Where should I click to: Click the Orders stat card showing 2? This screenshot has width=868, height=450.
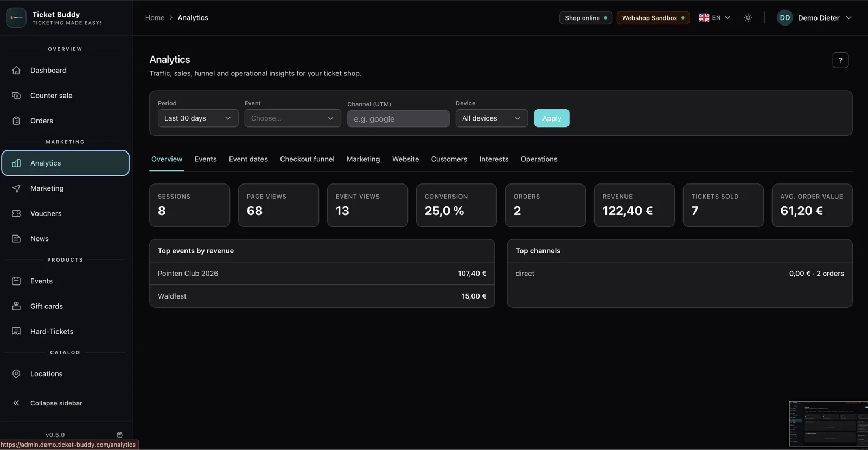coord(545,205)
